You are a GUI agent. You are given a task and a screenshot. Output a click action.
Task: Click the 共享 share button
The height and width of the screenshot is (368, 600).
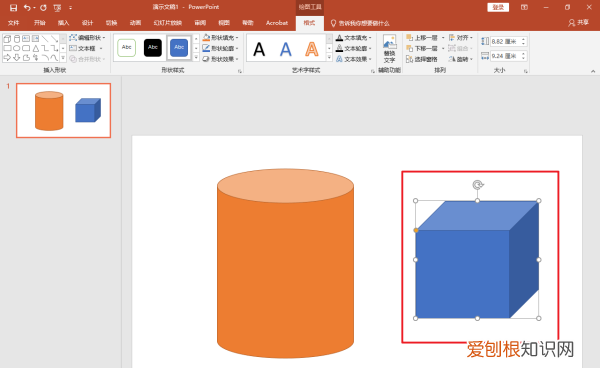[579, 23]
